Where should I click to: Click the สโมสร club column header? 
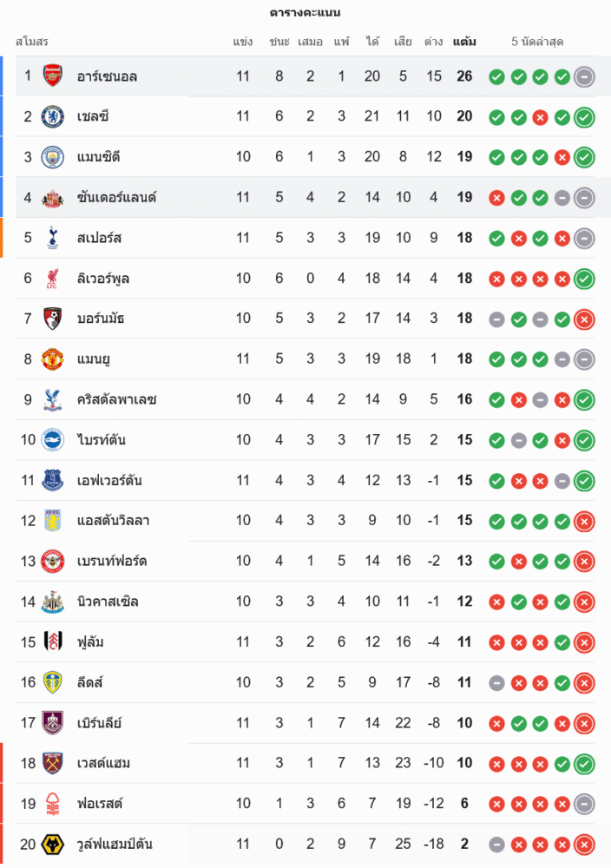coord(31,42)
